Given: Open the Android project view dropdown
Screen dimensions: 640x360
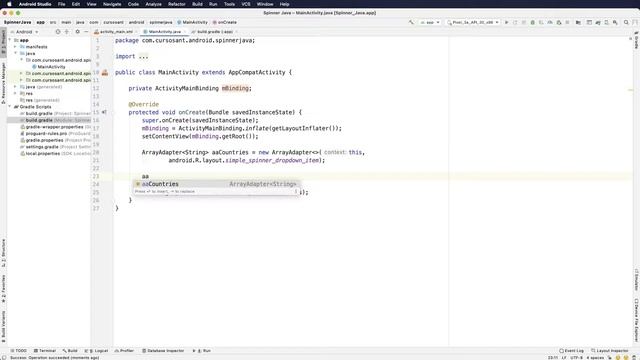Looking at the screenshot, I should 24,32.
